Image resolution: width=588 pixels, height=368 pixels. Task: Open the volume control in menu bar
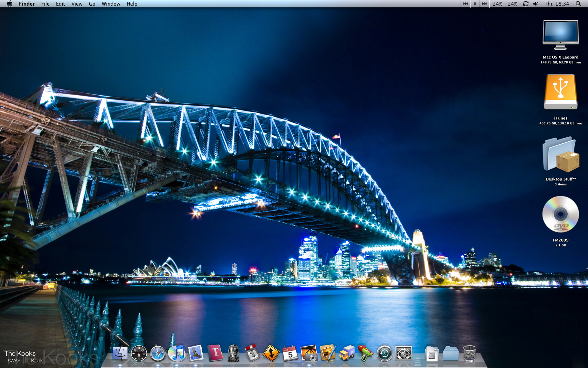coord(535,4)
